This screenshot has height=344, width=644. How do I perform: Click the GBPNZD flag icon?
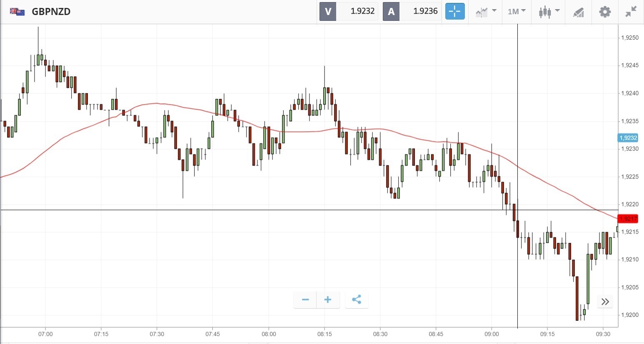coord(17,12)
